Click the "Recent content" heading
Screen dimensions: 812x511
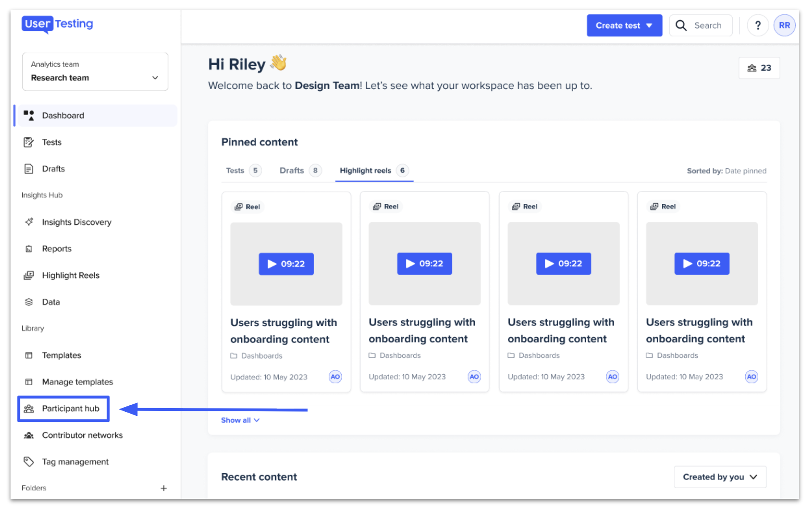tap(259, 477)
